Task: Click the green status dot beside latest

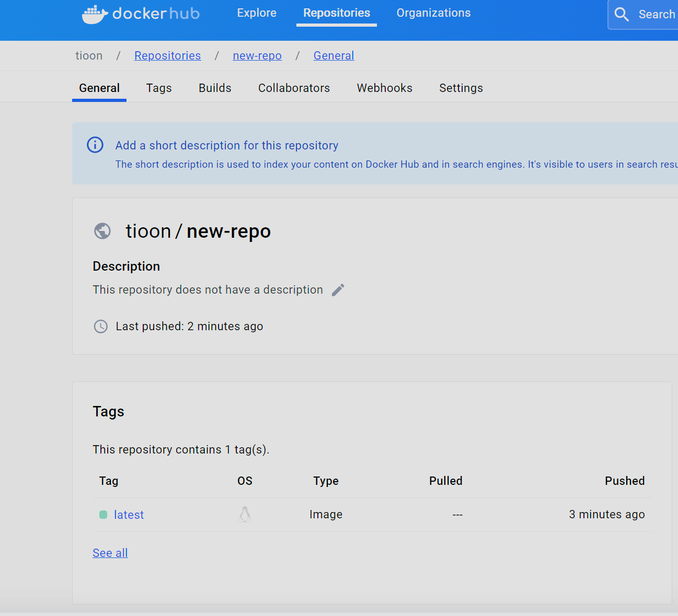Action: tap(103, 515)
